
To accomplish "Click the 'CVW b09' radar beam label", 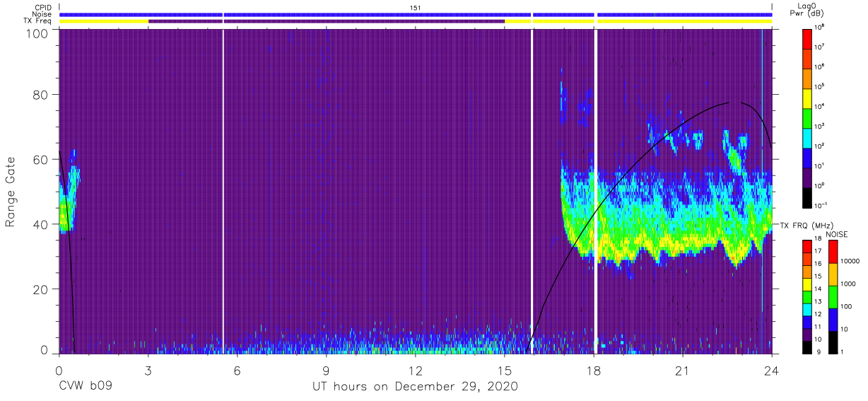I will pos(86,387).
